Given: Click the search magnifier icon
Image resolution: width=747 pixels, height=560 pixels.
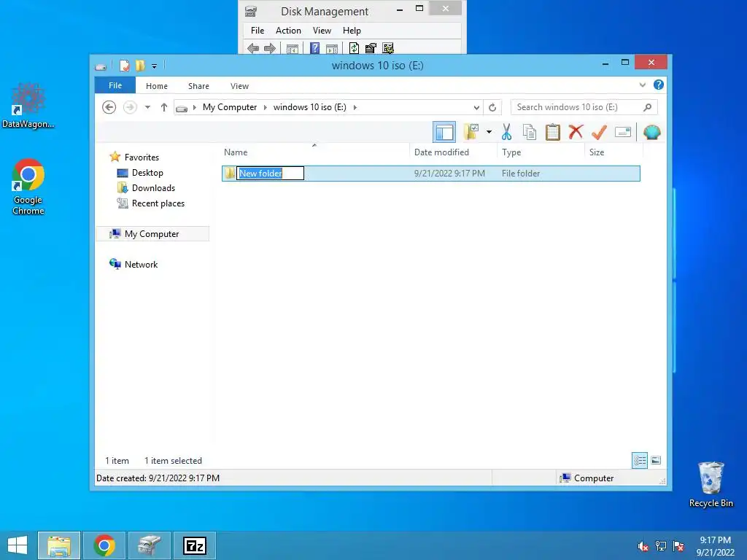Looking at the screenshot, I should coord(648,107).
